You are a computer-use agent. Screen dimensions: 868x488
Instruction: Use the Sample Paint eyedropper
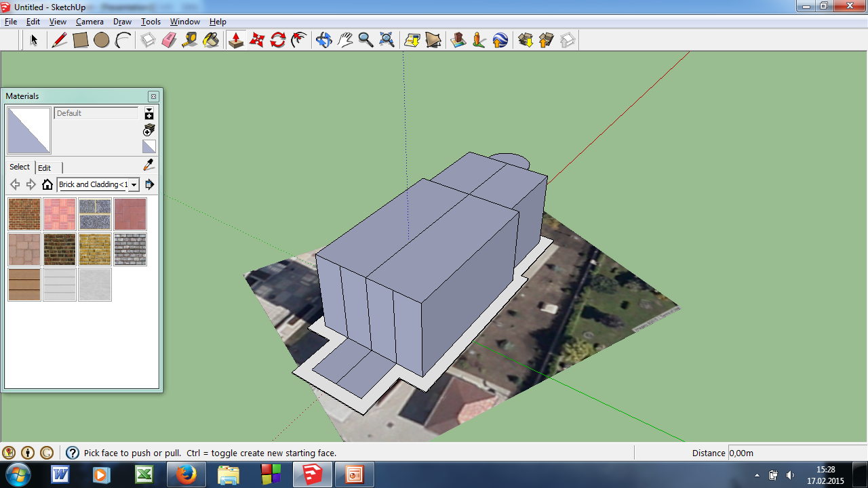click(x=149, y=165)
